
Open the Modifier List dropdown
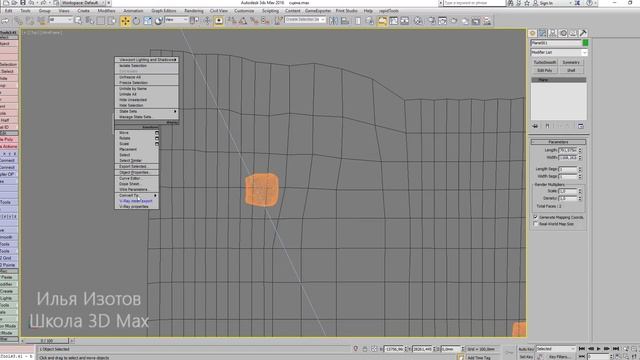click(559, 53)
